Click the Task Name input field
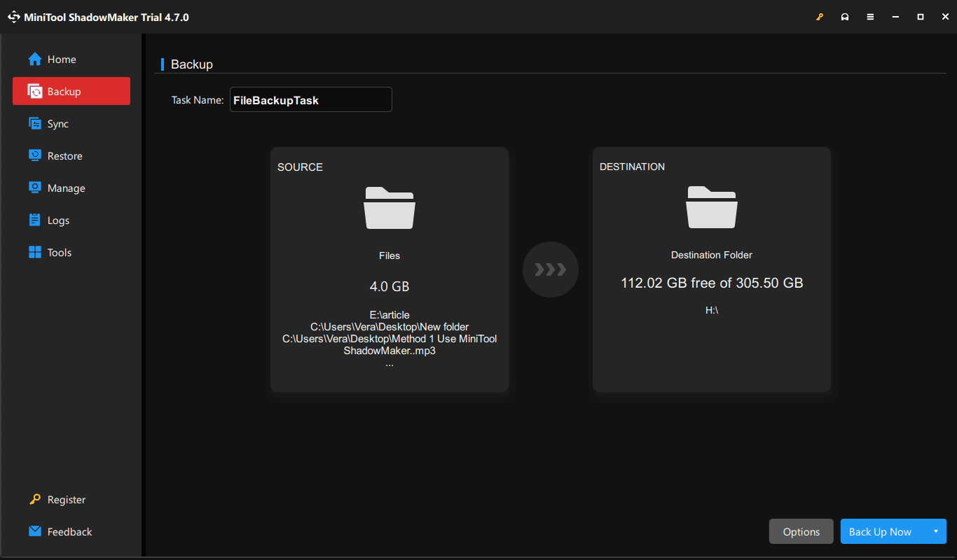Viewport: 957px width, 560px height. 311,99
